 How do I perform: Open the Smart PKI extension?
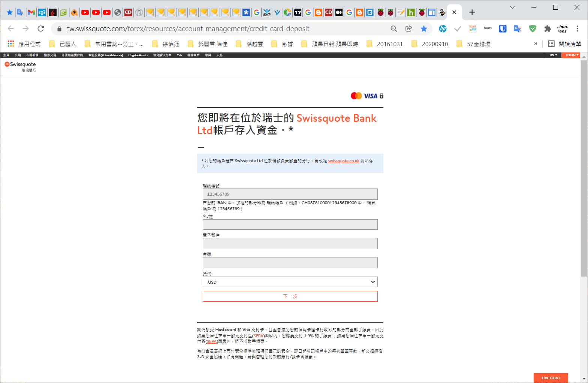pyautogui.click(x=473, y=28)
